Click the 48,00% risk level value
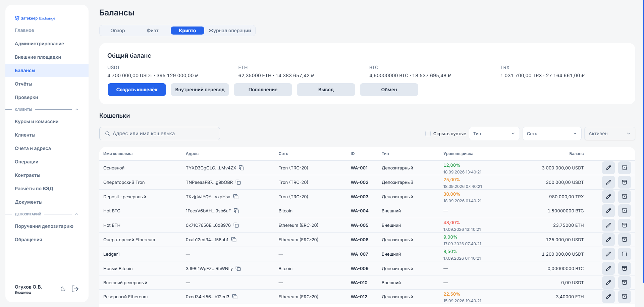644x307 pixels. click(451, 222)
